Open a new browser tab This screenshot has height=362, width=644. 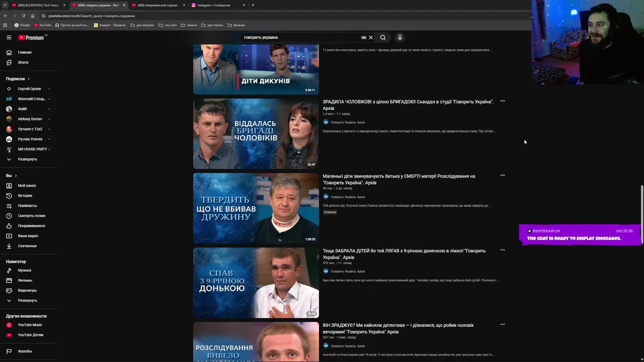253,5
